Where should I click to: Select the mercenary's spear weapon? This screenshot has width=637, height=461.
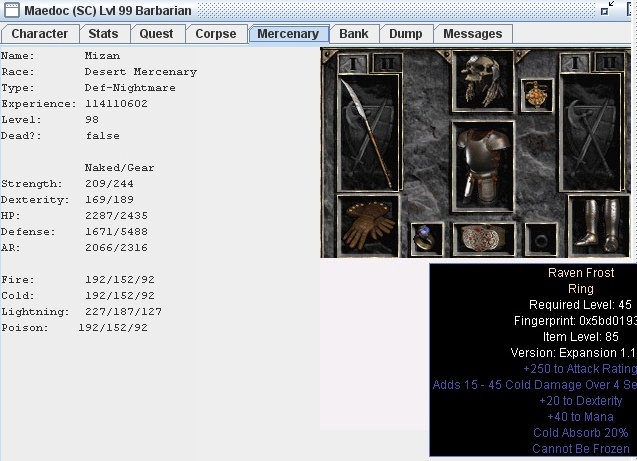(368, 132)
